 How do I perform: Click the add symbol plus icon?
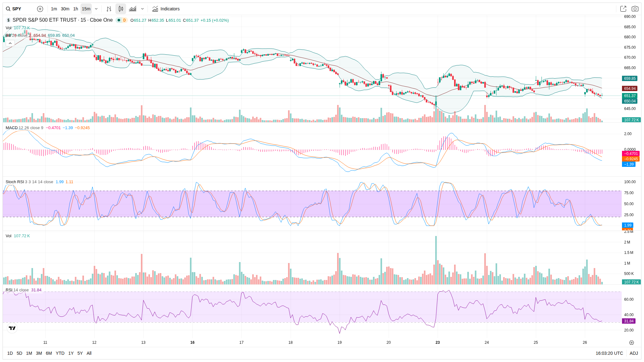tap(40, 9)
